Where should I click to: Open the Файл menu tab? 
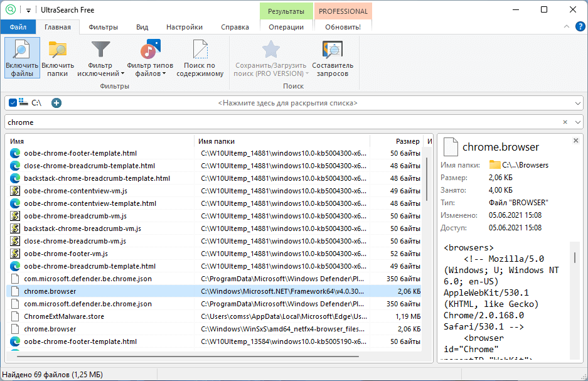18,27
